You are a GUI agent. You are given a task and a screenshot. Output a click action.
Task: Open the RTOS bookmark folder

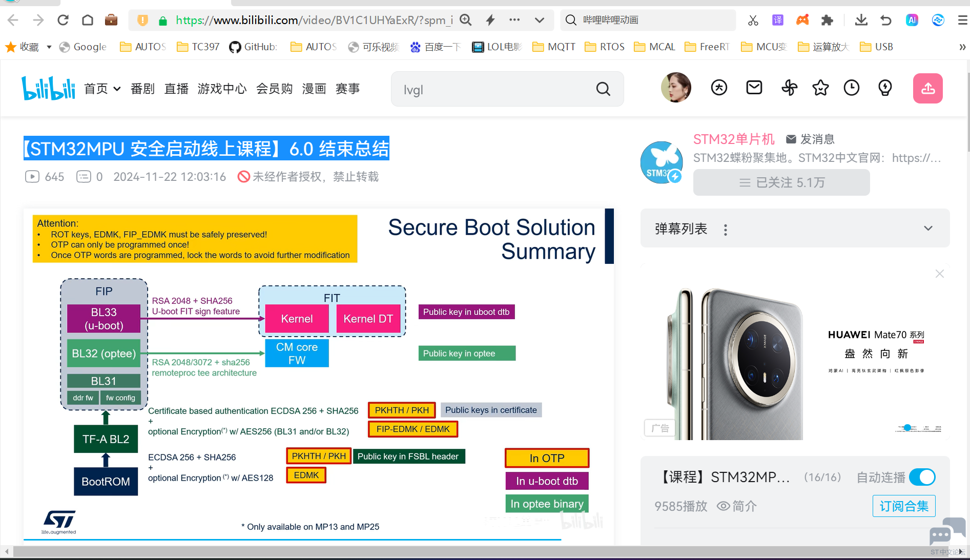[605, 47]
